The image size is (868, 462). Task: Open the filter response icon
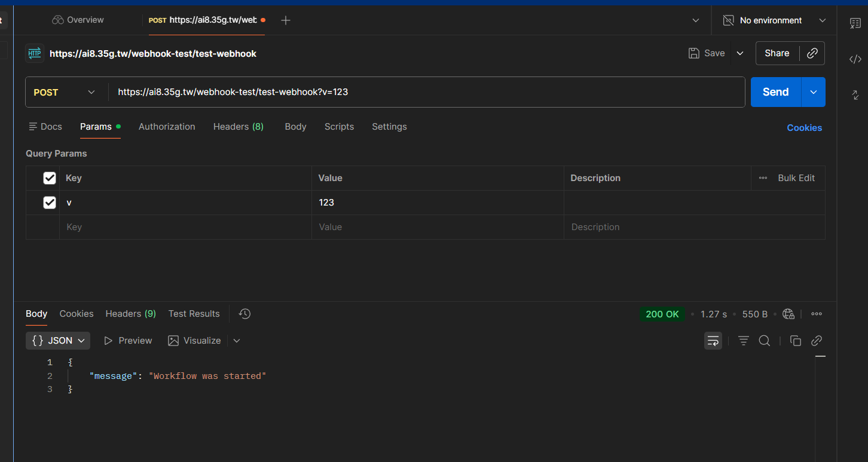[x=743, y=341]
